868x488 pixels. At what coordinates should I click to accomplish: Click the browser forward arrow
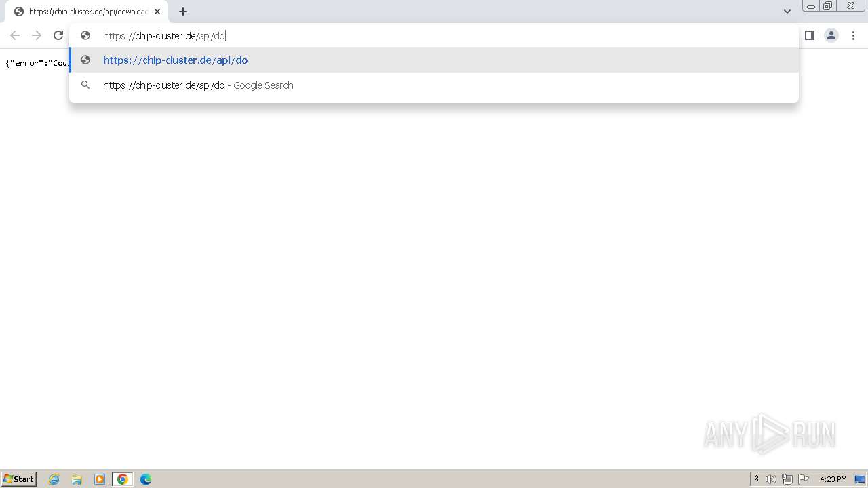coord(37,35)
